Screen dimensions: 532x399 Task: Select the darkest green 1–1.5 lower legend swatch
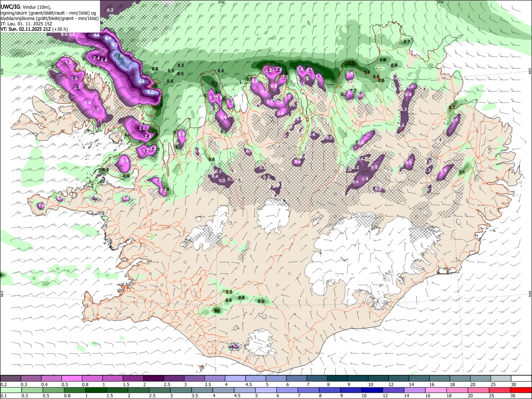click(96, 390)
